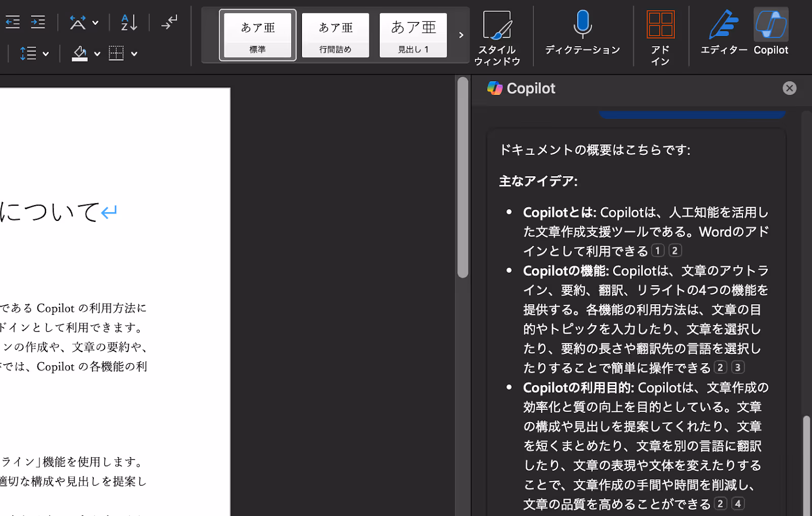Close the Copilot side panel

point(789,88)
